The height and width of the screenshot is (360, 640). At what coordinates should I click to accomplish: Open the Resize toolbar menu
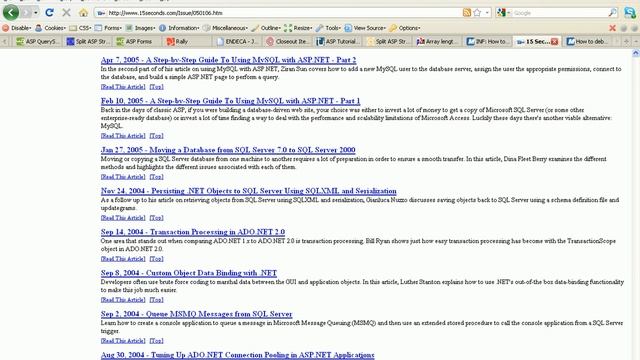point(298,28)
